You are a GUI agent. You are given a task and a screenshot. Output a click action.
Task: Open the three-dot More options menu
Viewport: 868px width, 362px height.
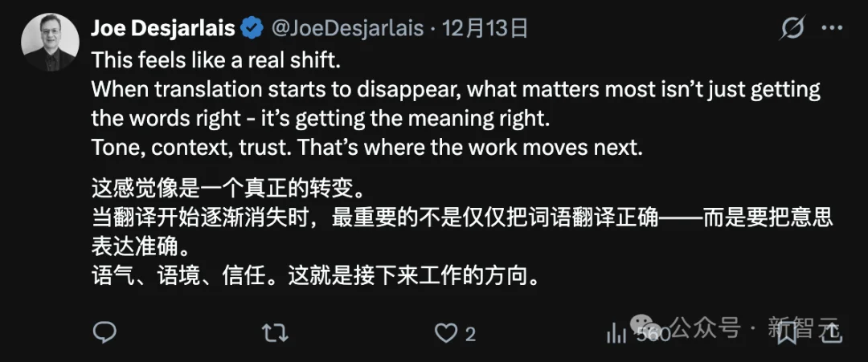pyautogui.click(x=832, y=29)
